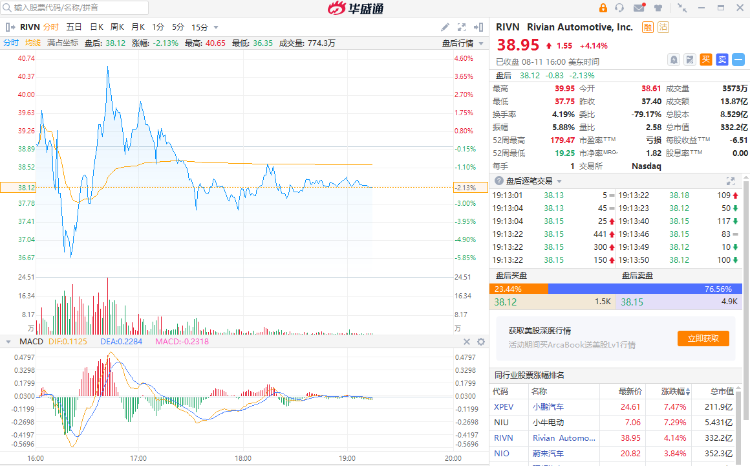Click the 华盛通 logo
Screen dimensions: 750x466
click(x=356, y=8)
